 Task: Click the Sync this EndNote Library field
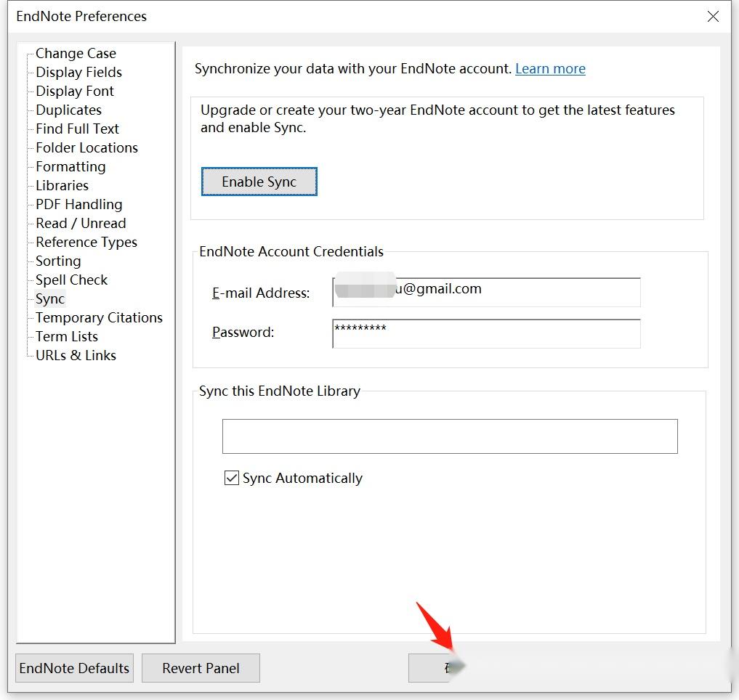pos(449,436)
